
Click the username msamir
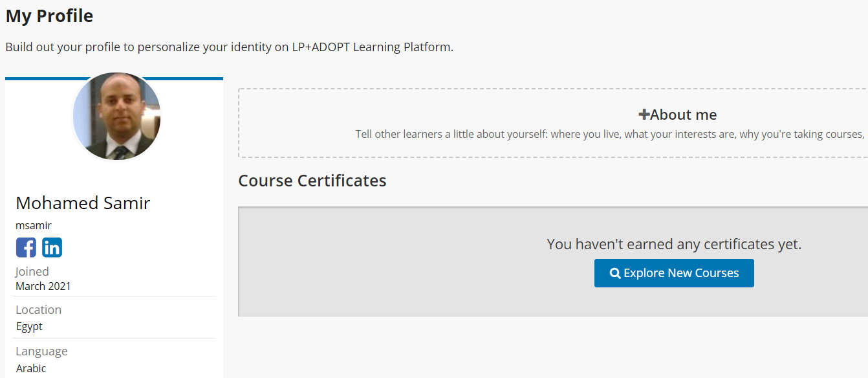34,225
